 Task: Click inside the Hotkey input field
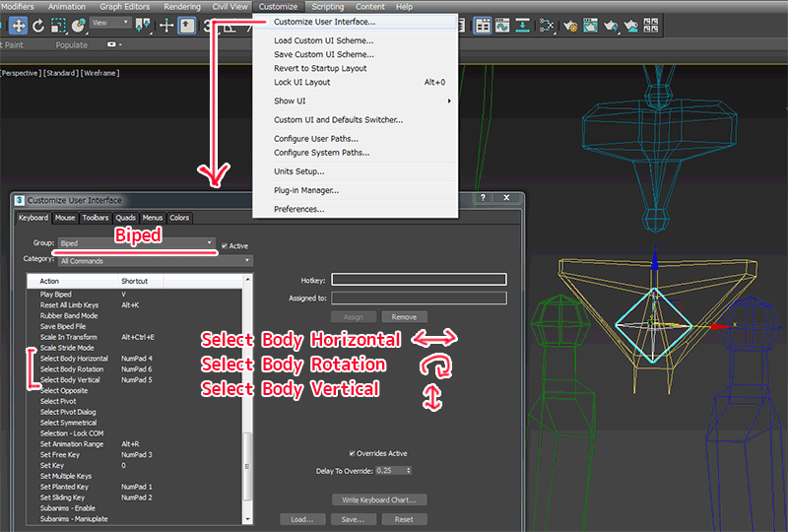click(419, 280)
